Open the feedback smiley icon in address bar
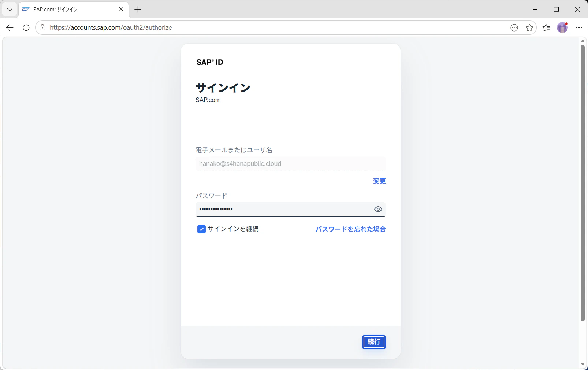588x370 pixels. click(514, 27)
